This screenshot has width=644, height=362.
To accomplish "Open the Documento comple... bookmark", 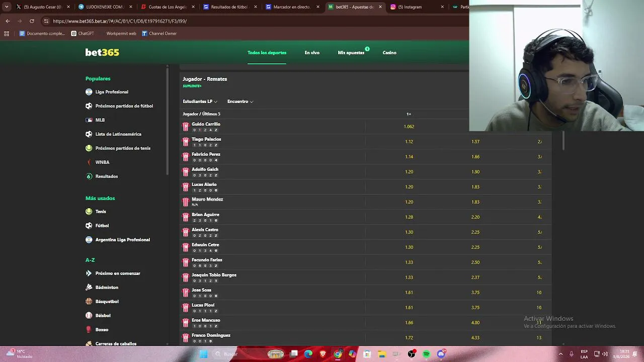I will 42,34.
